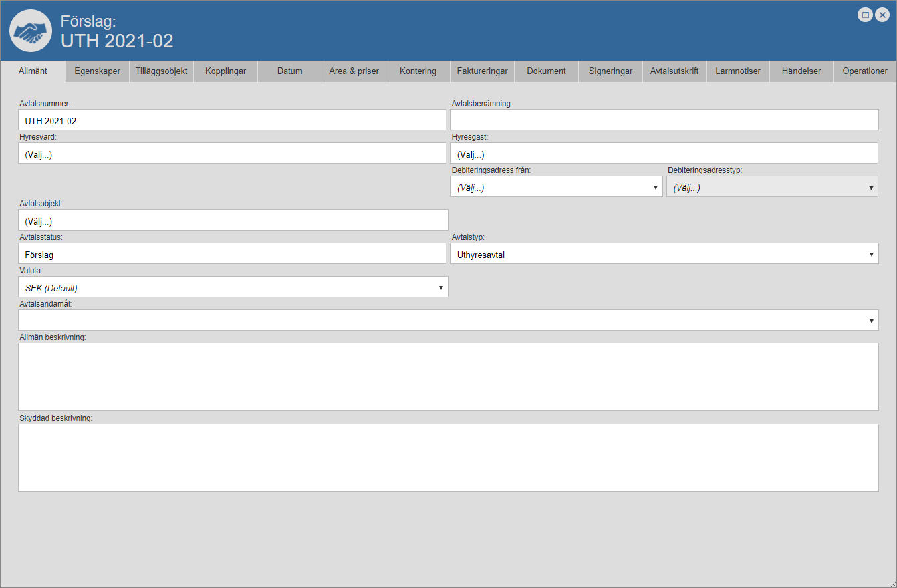This screenshot has width=897, height=588.
Task: Click the handshake agreement icon in header
Action: [31, 31]
